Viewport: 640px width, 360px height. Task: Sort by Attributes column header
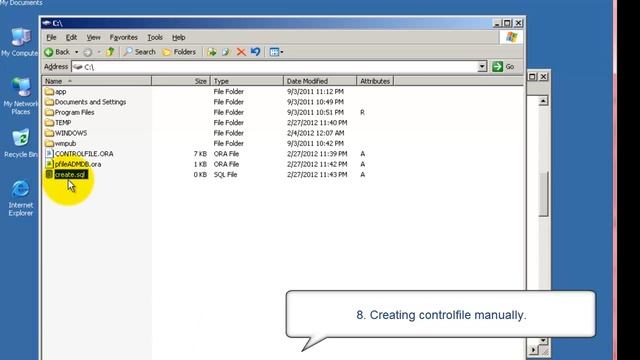375,81
